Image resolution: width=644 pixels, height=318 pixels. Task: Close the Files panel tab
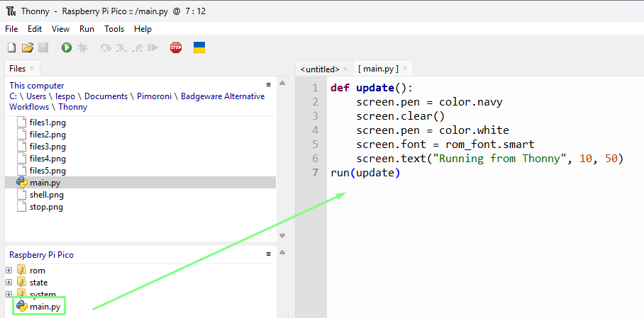pyautogui.click(x=32, y=68)
